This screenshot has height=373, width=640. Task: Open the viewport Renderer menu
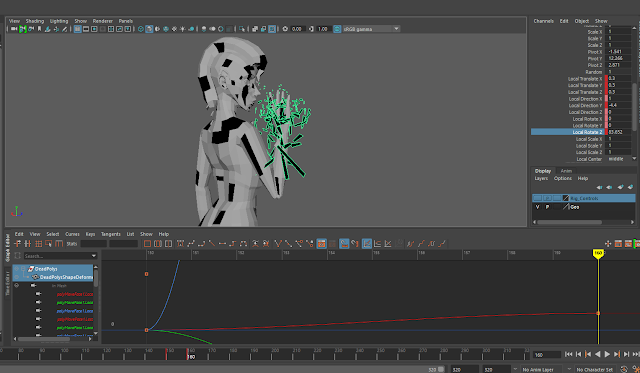click(102, 21)
